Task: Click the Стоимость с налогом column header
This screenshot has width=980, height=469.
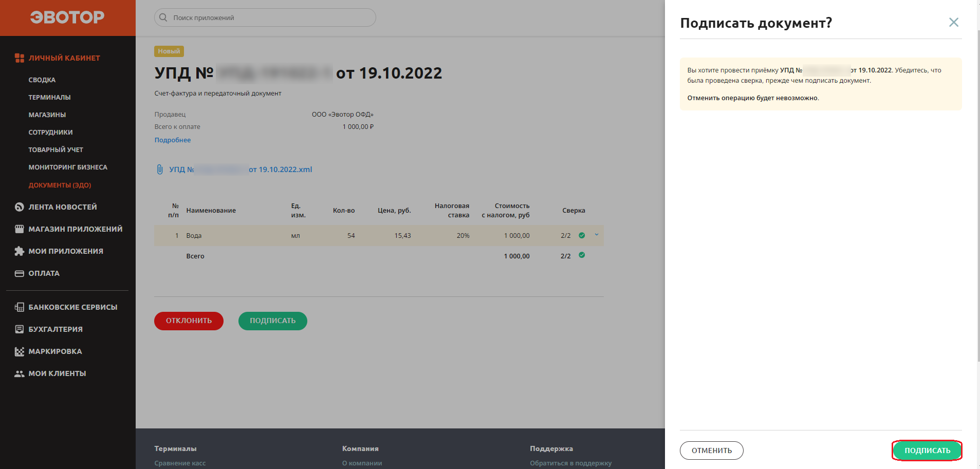Action: pyautogui.click(x=505, y=211)
